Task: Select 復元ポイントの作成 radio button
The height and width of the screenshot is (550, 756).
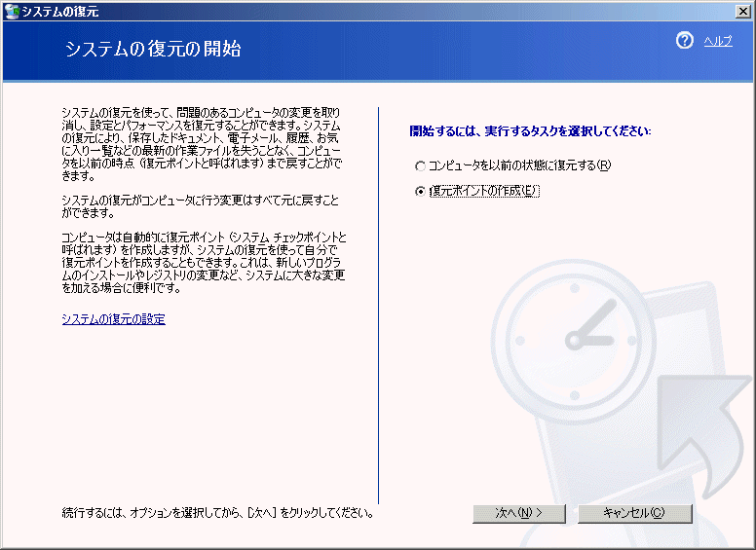Action: (x=421, y=191)
